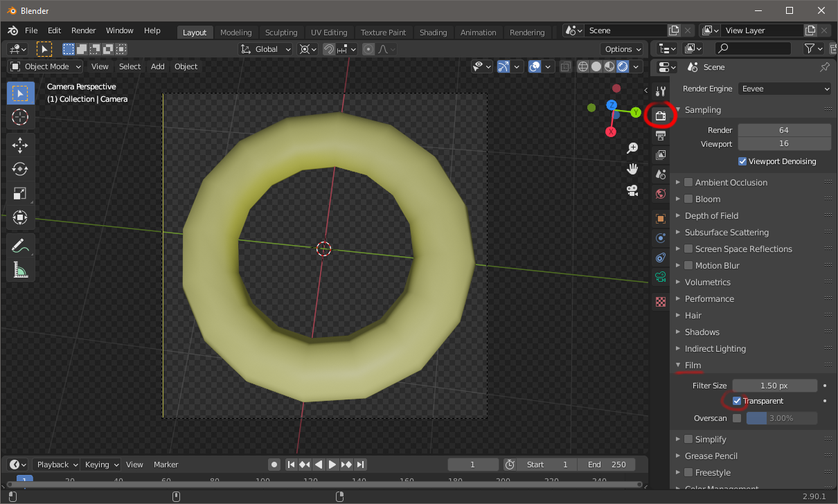Open the Scene properties tab

pos(661,174)
